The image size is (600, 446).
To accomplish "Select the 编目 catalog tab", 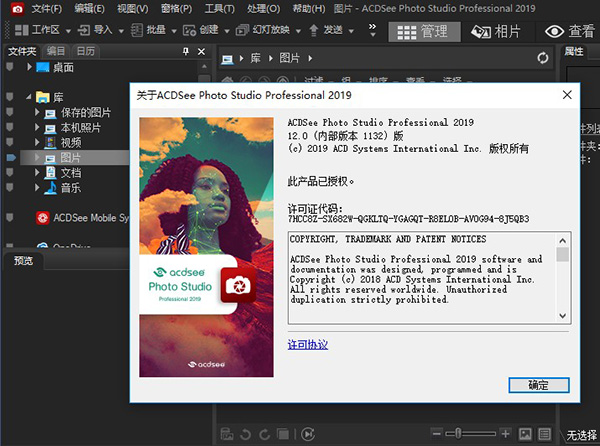I will pyautogui.click(x=56, y=51).
